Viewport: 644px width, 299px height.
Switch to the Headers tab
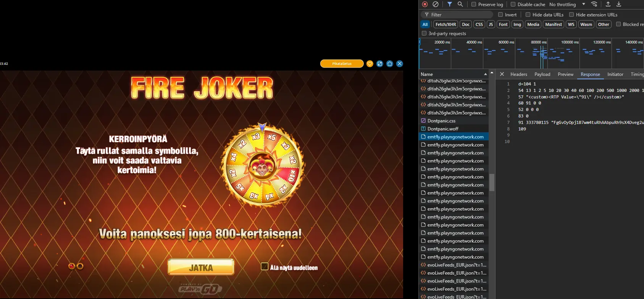[x=519, y=74]
